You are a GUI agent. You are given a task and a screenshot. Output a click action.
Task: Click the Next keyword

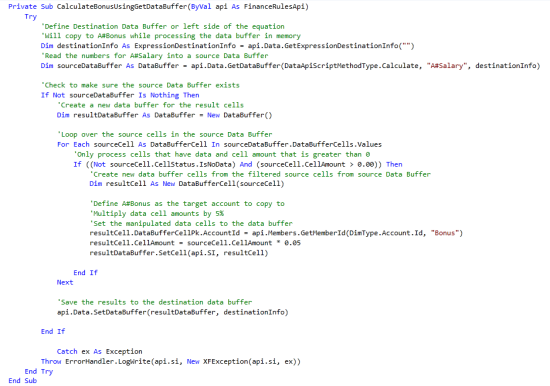[x=65, y=282]
